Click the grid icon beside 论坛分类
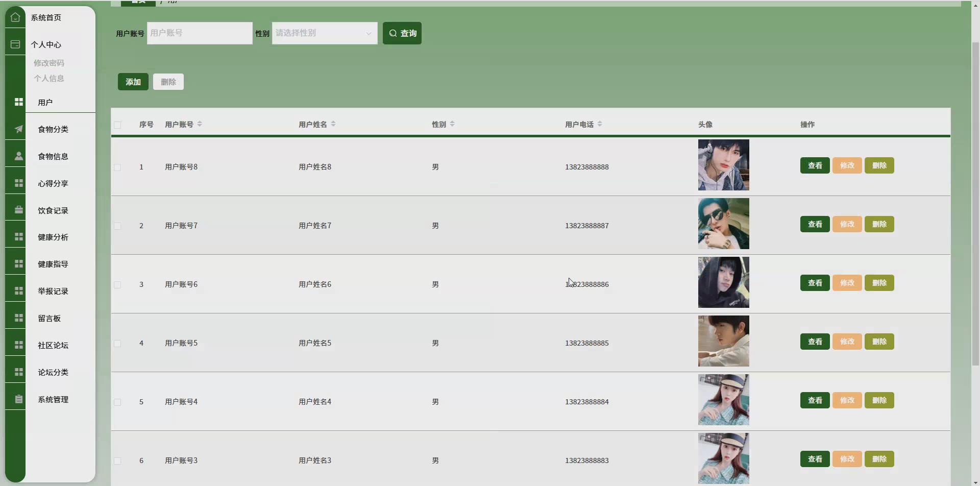The height and width of the screenshot is (486, 980). (19, 372)
